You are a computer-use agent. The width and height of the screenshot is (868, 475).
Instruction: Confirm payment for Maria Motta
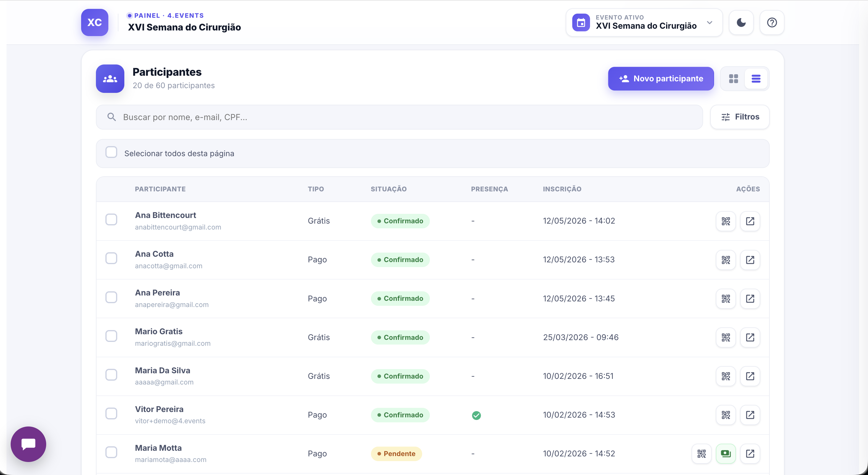[726, 453]
